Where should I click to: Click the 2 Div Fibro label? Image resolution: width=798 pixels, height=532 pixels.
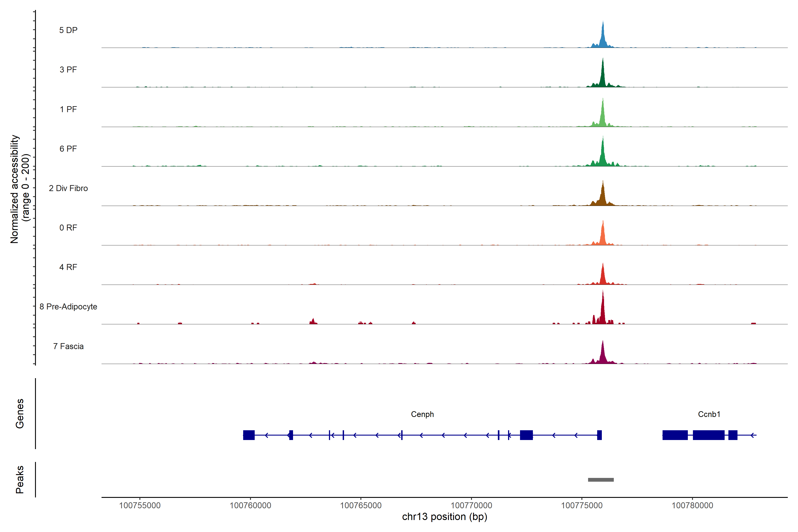coord(68,188)
